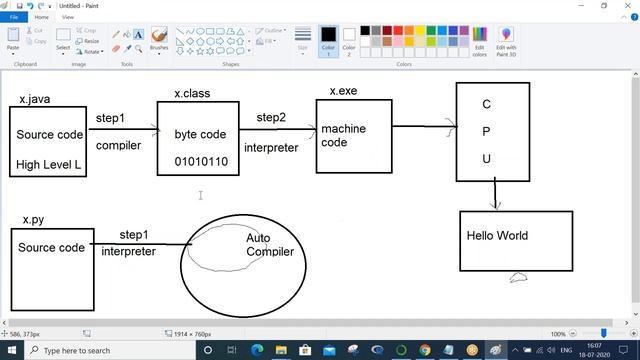640x360 pixels.
Task: Open the File menu
Action: 14,17
